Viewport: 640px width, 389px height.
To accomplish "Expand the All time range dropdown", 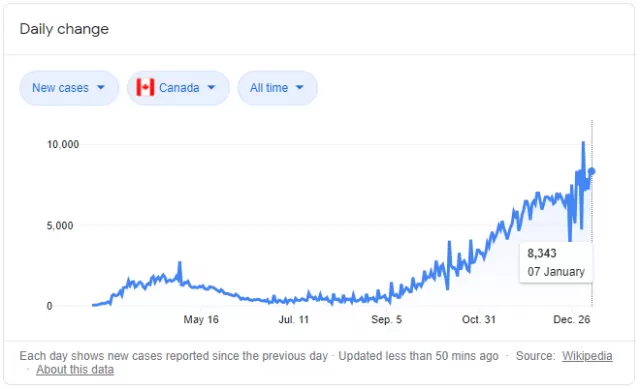I will (x=278, y=88).
